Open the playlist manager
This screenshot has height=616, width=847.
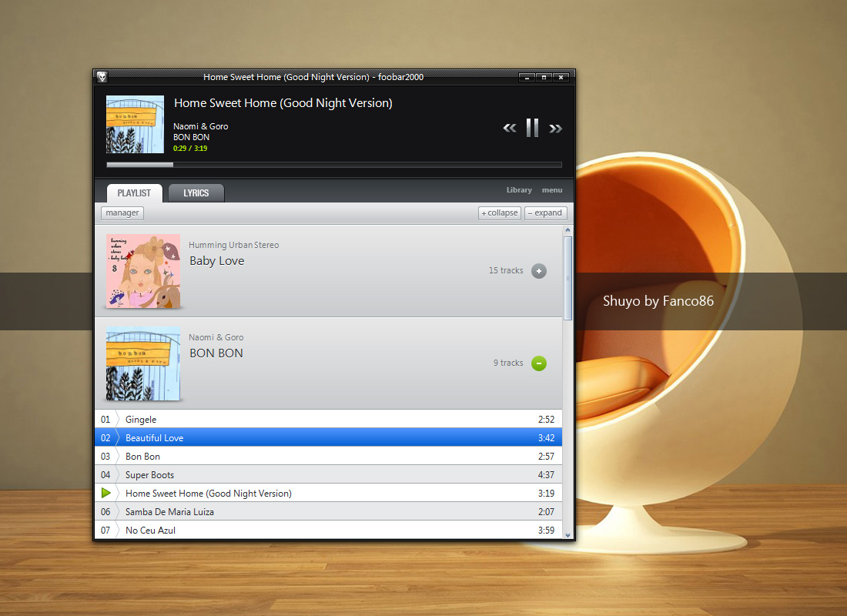(x=122, y=213)
